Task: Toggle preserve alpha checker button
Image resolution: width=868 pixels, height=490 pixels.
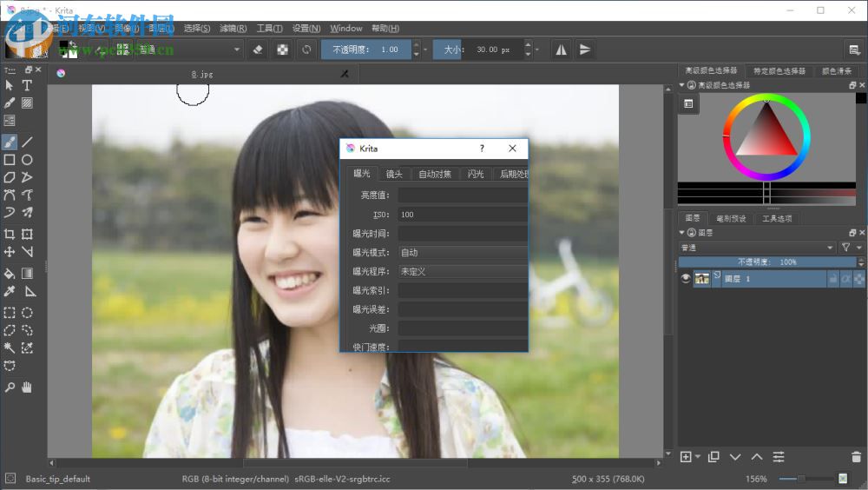Action: pyautogui.click(x=282, y=50)
